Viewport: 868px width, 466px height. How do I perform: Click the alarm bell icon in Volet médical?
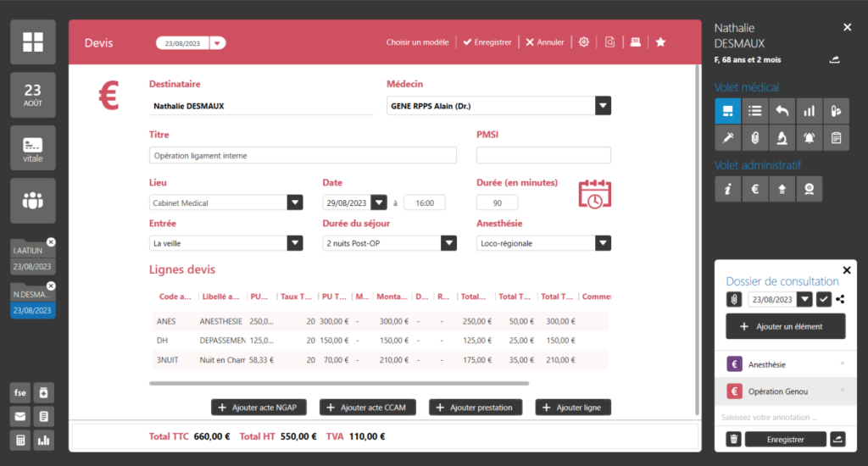(809, 137)
